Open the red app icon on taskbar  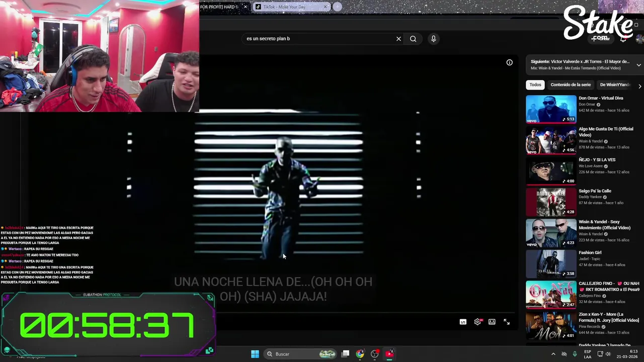tap(389, 354)
